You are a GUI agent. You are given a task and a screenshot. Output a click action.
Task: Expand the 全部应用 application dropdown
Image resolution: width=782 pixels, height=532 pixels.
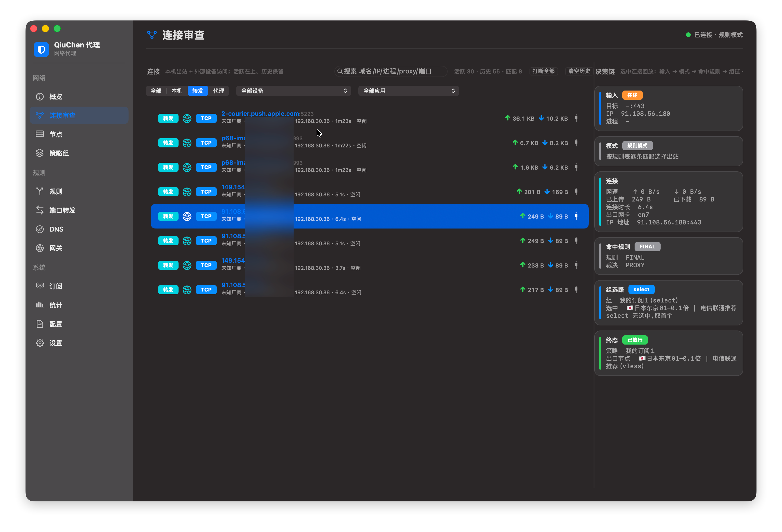pos(409,91)
